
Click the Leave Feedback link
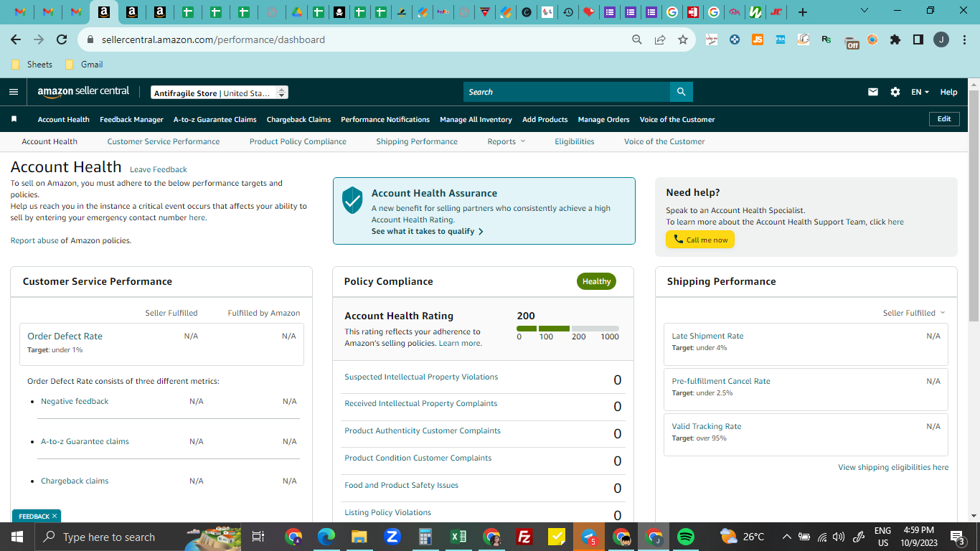(x=159, y=169)
